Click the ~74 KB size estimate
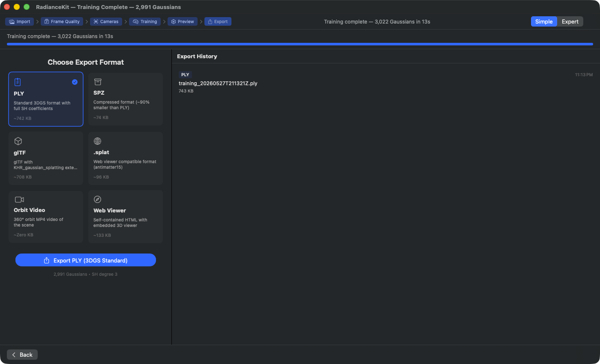This screenshot has height=364, width=600. point(101,117)
